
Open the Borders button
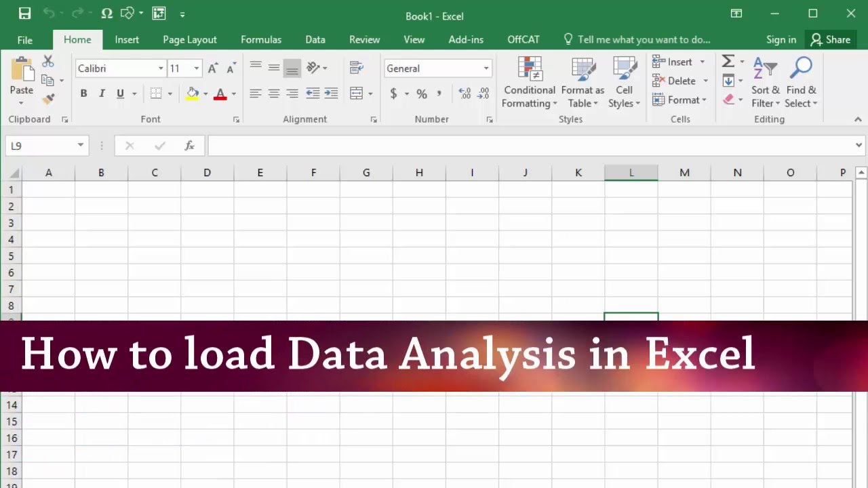156,94
